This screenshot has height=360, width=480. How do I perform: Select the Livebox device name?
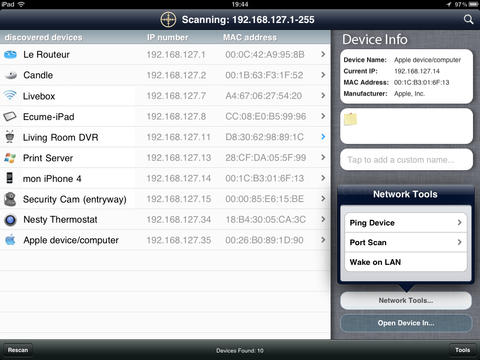39,96
